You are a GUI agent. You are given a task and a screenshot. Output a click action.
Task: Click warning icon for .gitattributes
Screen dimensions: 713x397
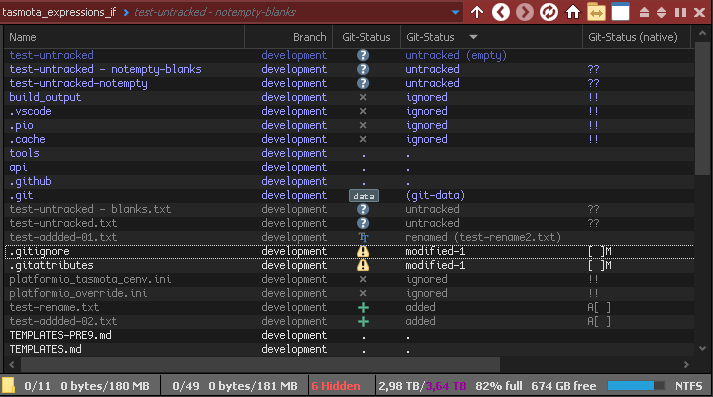[x=363, y=266]
